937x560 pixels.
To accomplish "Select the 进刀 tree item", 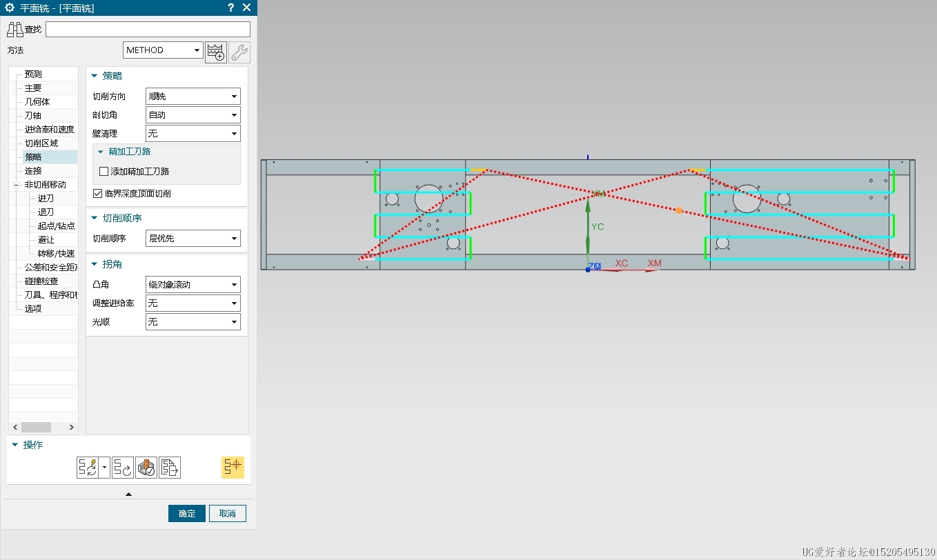I will tap(46, 199).
